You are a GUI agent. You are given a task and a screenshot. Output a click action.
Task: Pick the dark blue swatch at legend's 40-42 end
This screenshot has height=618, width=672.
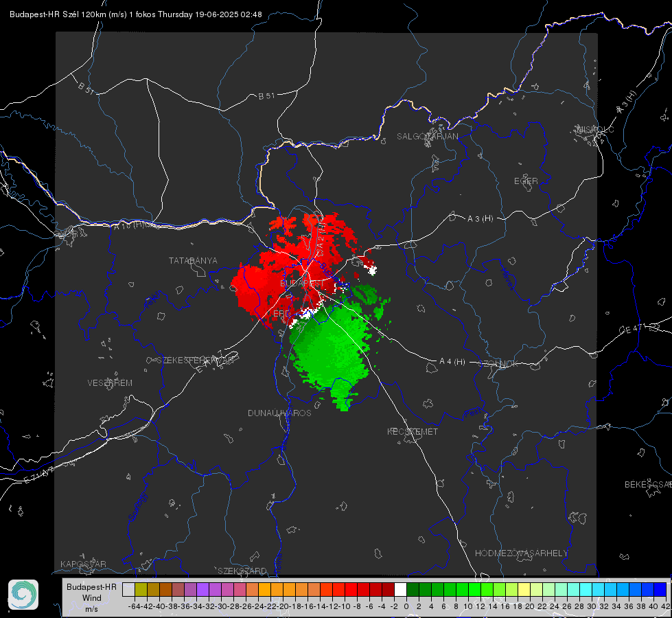point(660,589)
